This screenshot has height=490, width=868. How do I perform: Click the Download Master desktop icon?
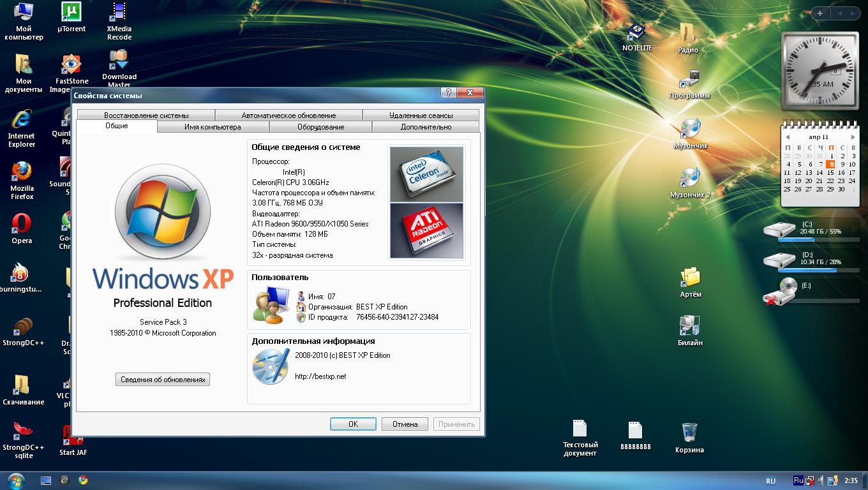click(x=119, y=68)
